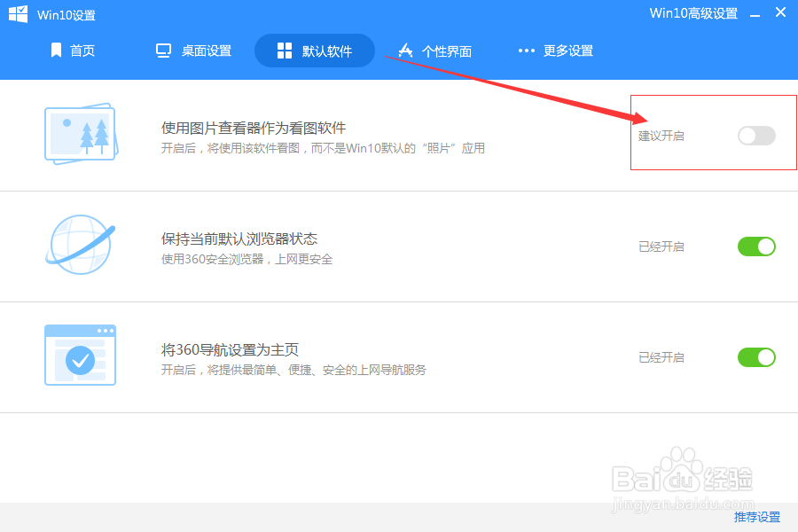
Task: Click the grid icon on 默认软件 tab
Action: click(x=285, y=51)
